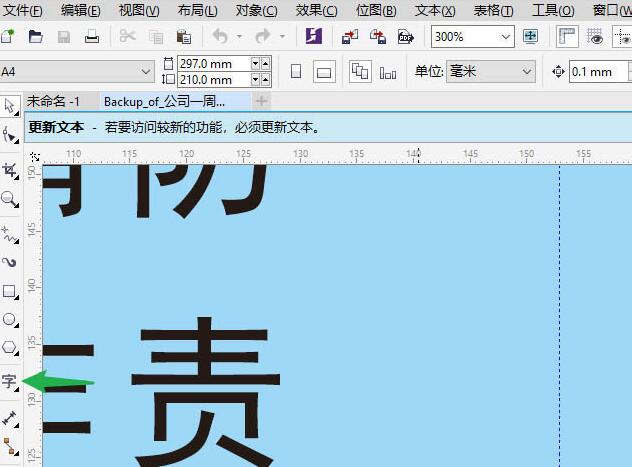Open the 编辑(E) menu
Screen dimensions: 632x467
(x=81, y=10)
